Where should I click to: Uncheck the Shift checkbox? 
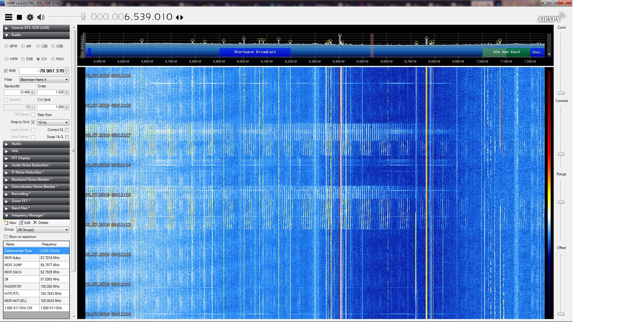tap(6, 71)
